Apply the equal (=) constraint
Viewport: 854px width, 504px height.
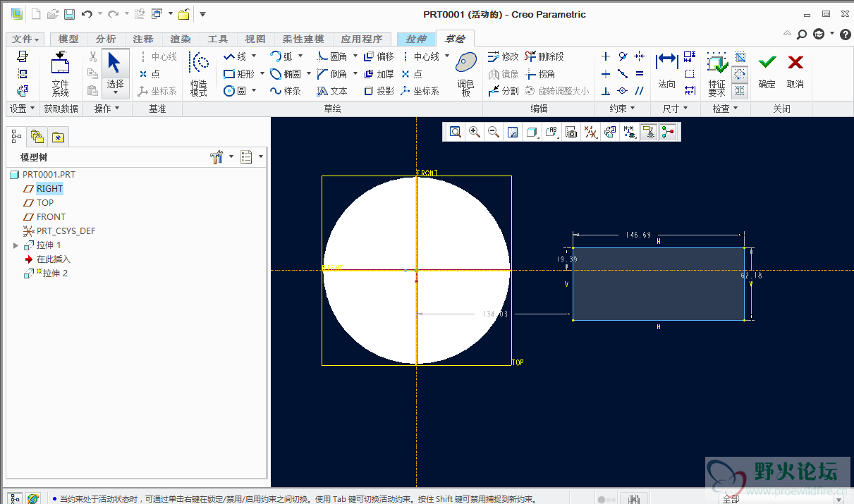tap(640, 73)
